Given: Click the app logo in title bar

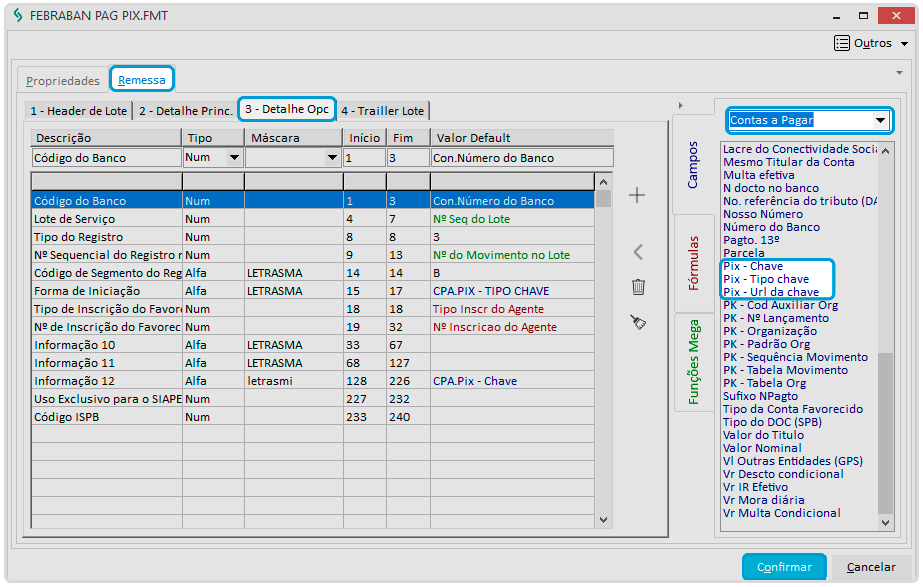Looking at the screenshot, I should coord(18,15).
